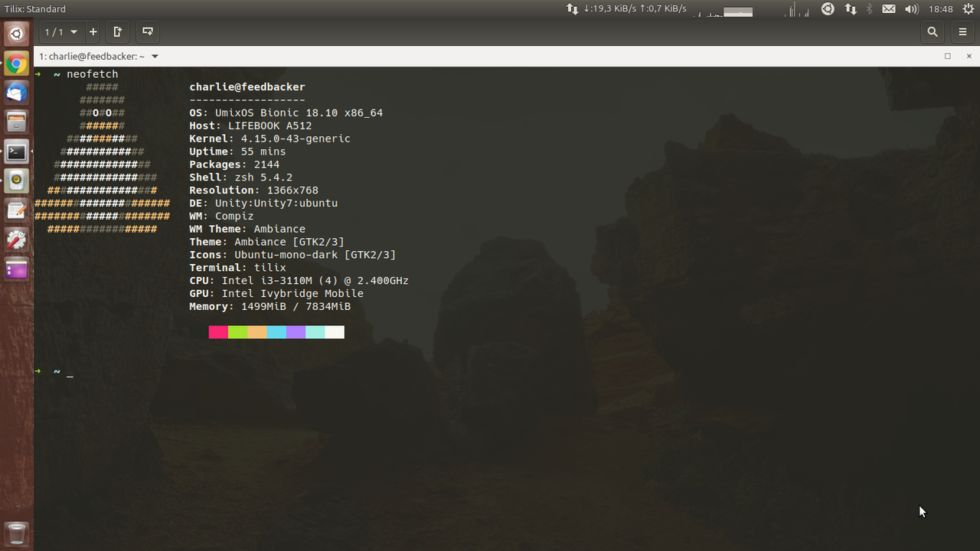Open the Ubuntu Dash launcher
This screenshot has width=980, height=551.
17,34
